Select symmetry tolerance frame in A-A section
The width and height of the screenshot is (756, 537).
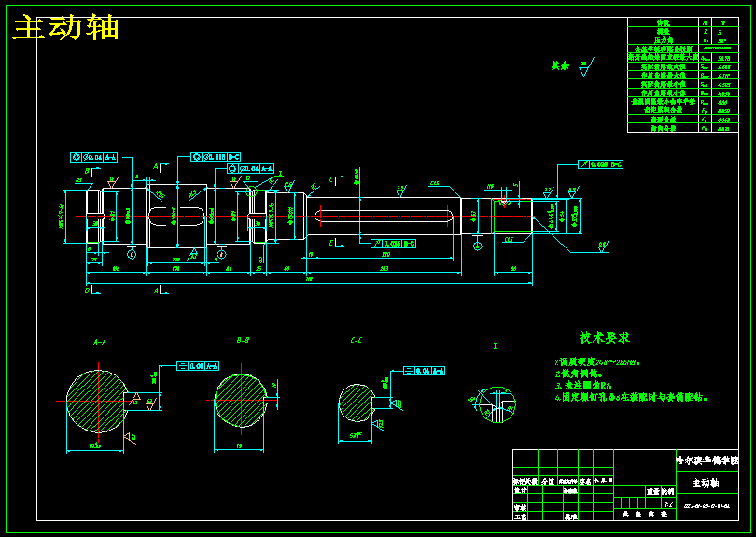click(x=198, y=366)
